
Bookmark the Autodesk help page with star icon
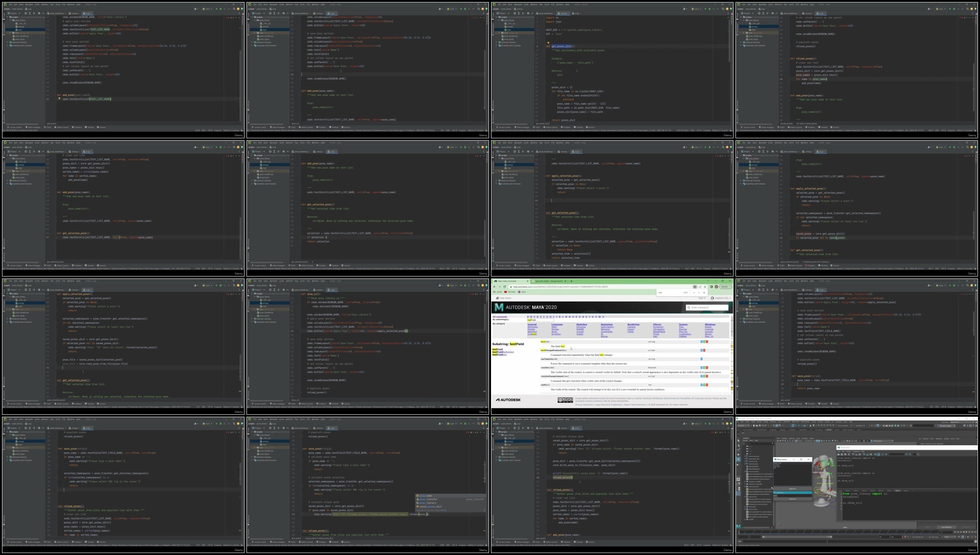tap(705, 287)
